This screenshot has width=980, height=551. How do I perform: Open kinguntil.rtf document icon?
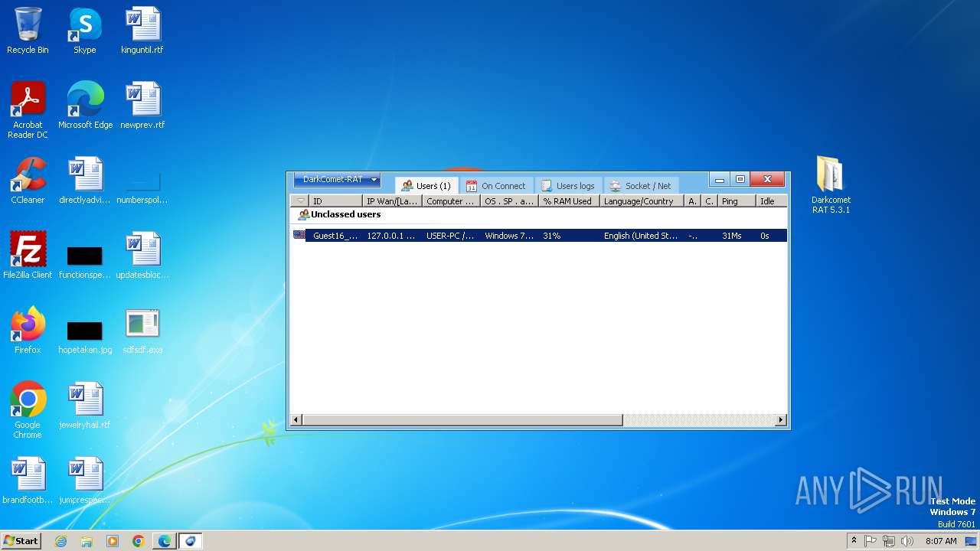(x=142, y=31)
